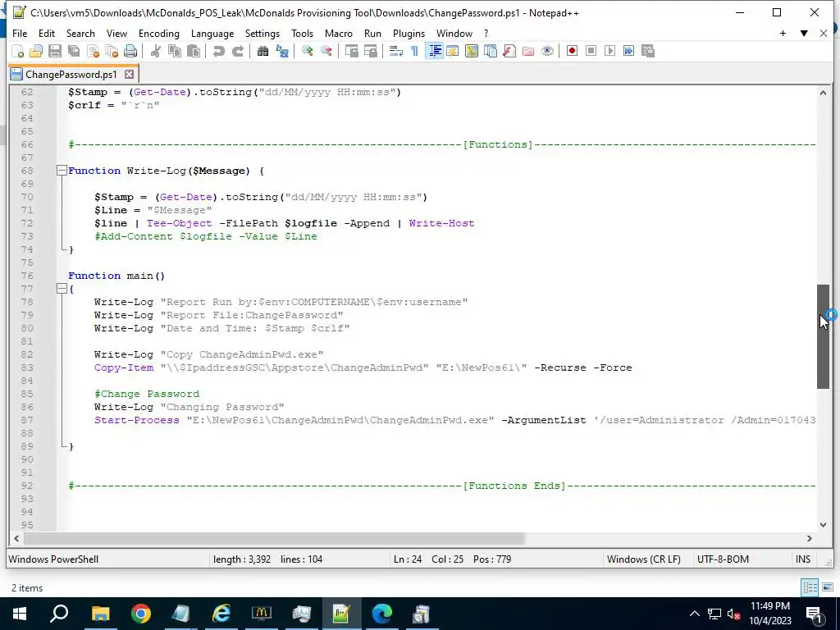Open the tab list dropdown triangle
Viewport: 840px width, 630px height.
(804, 33)
